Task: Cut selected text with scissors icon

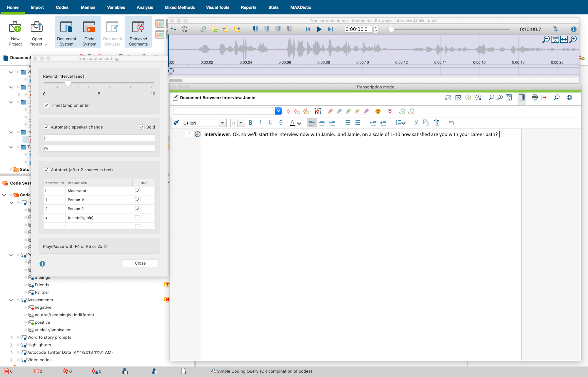Action: pos(416,123)
